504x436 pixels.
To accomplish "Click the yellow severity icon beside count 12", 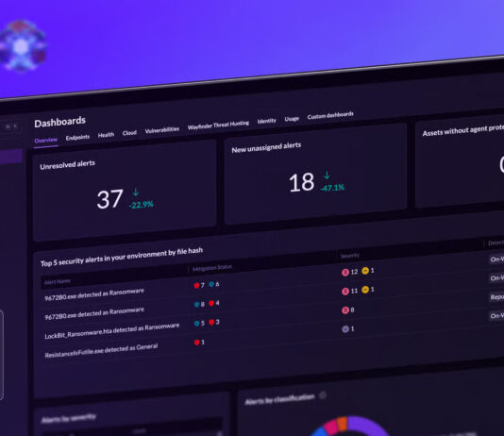I will click(x=365, y=271).
